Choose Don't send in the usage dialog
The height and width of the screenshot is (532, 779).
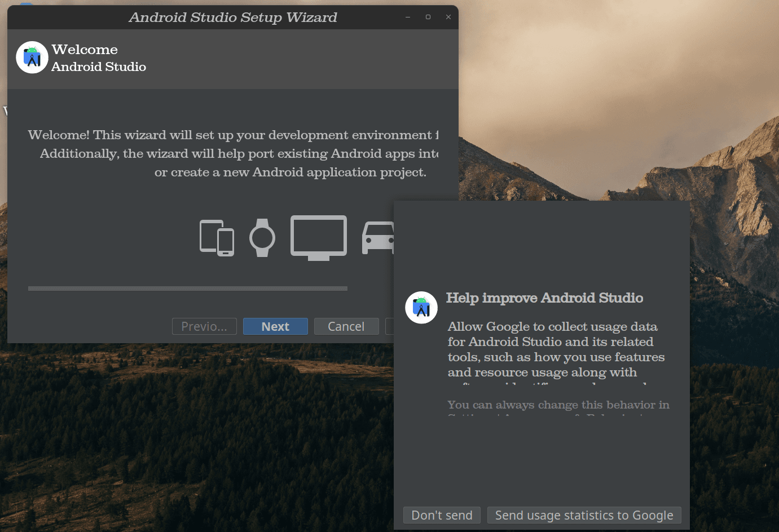point(442,515)
